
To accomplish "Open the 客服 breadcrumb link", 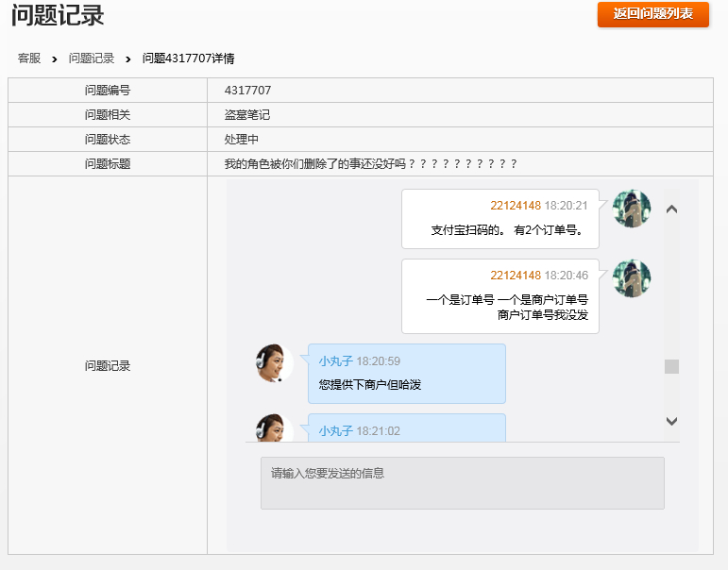I will pyautogui.click(x=29, y=59).
